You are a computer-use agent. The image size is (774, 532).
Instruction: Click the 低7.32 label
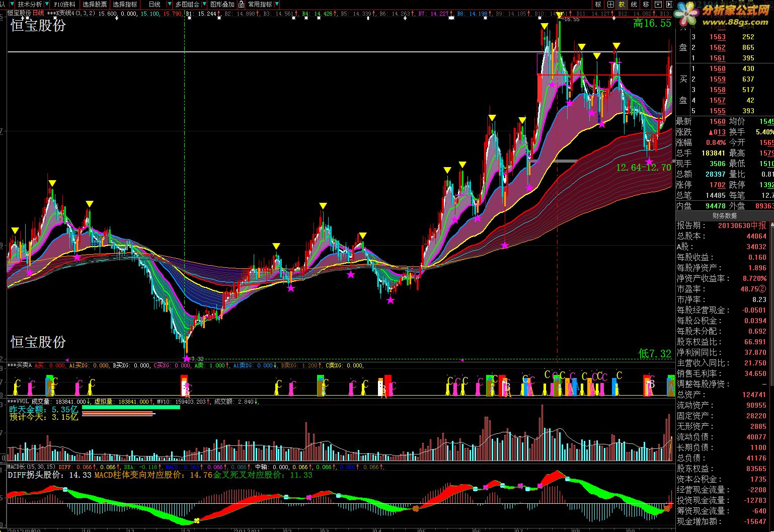tap(655, 354)
